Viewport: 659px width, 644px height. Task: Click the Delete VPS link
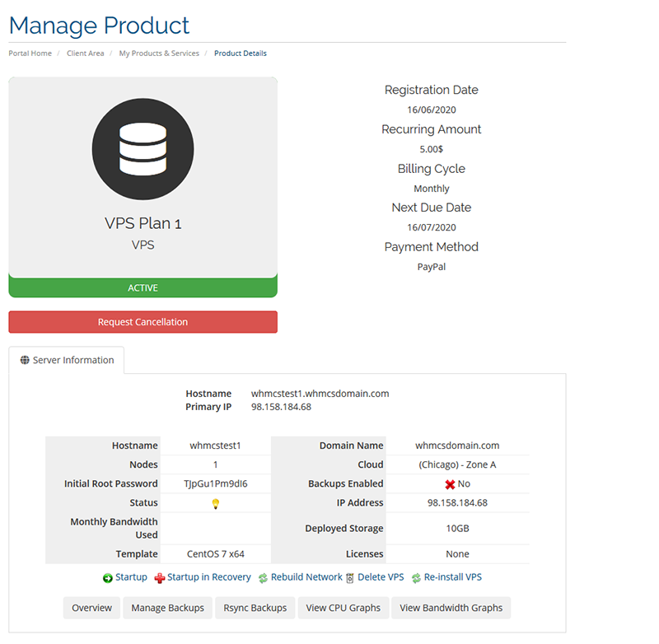tap(381, 577)
